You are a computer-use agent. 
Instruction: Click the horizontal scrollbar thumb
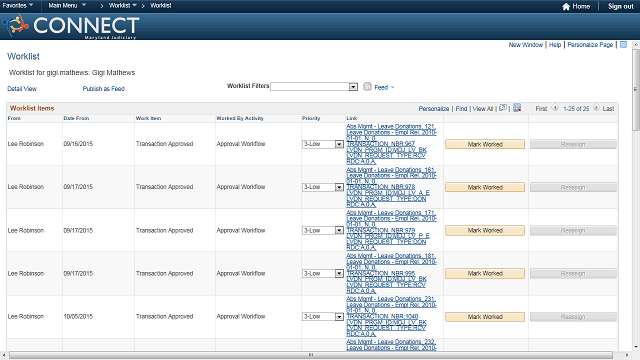(x=311, y=355)
